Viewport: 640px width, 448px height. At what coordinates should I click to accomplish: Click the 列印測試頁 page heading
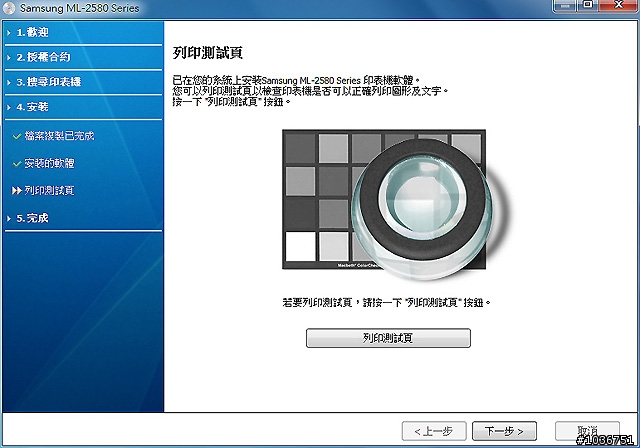point(208,53)
